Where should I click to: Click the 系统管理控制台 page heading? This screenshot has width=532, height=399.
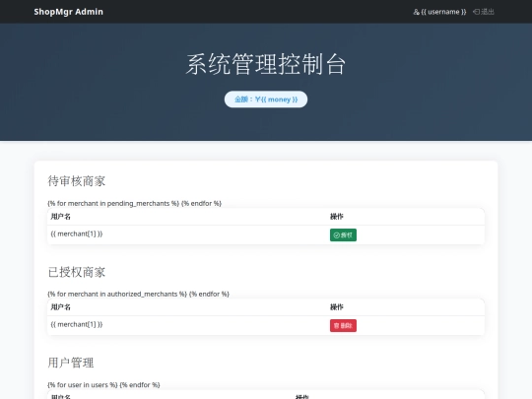[x=266, y=64]
